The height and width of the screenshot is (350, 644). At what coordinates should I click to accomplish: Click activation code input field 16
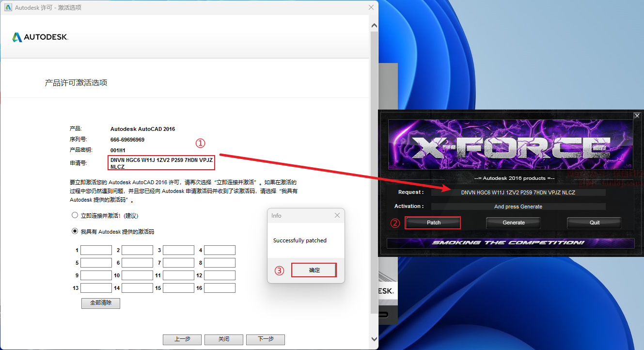[x=220, y=288]
